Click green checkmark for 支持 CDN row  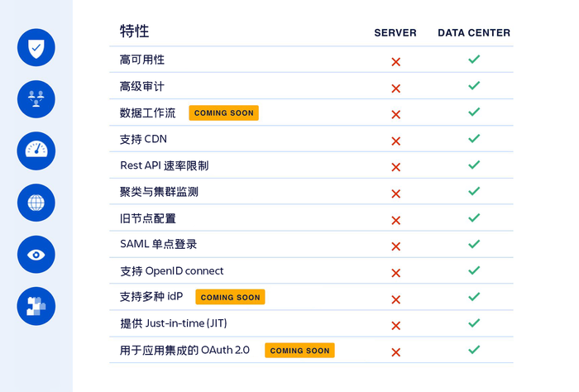click(474, 138)
